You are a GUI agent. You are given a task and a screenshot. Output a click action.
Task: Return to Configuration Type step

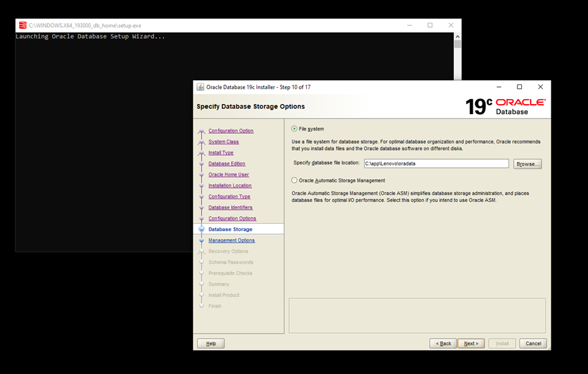pyautogui.click(x=229, y=196)
